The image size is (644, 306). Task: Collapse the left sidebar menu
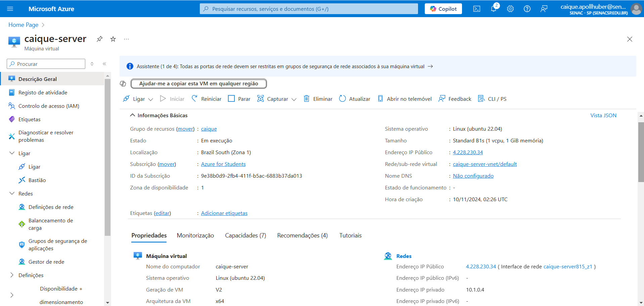(x=104, y=64)
